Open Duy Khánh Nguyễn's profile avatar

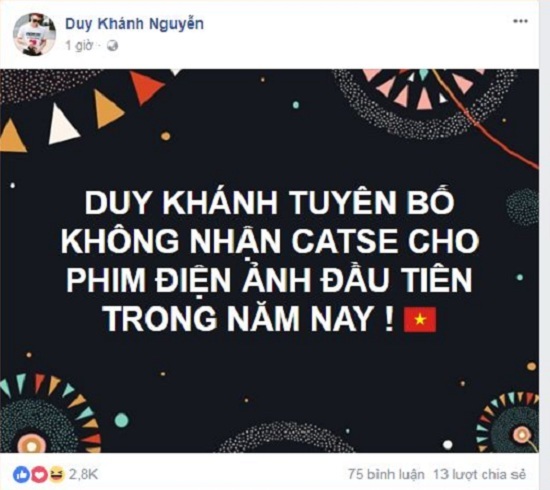click(34, 34)
